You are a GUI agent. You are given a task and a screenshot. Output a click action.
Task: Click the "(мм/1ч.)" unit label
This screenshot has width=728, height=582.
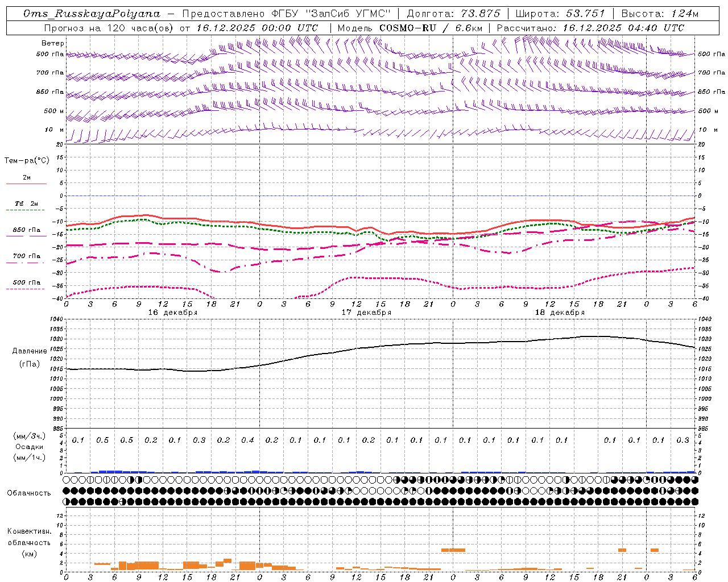pyautogui.click(x=30, y=458)
